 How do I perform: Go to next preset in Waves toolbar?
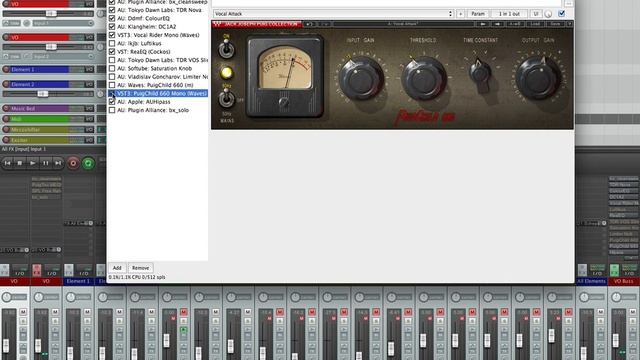[497, 24]
